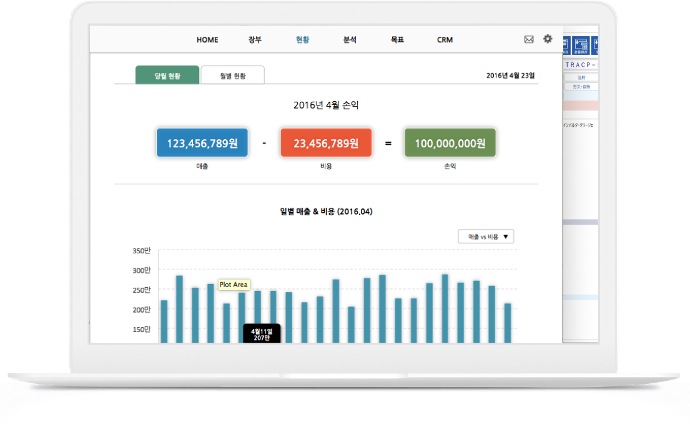
Task: Open settings via the gear icon
Action: [x=547, y=39]
